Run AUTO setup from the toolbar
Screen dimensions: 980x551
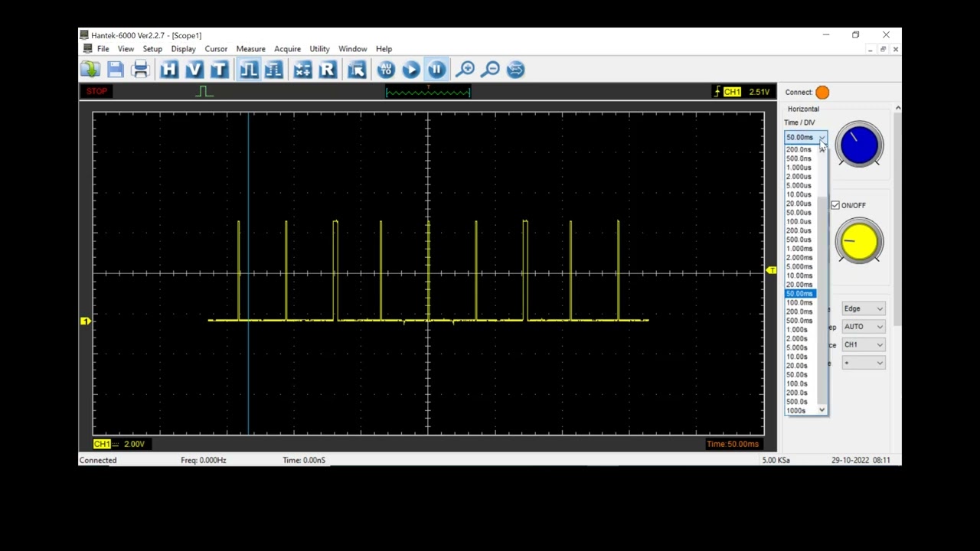click(386, 70)
